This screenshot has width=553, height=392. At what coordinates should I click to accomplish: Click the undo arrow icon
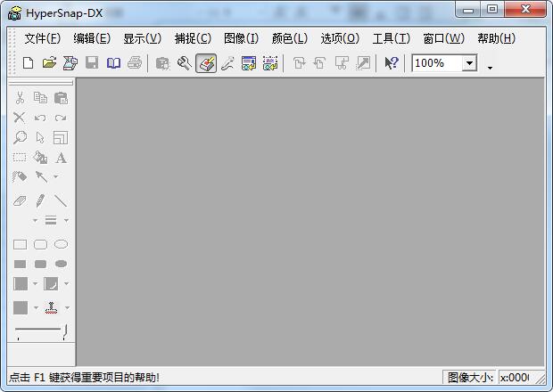coord(40,118)
